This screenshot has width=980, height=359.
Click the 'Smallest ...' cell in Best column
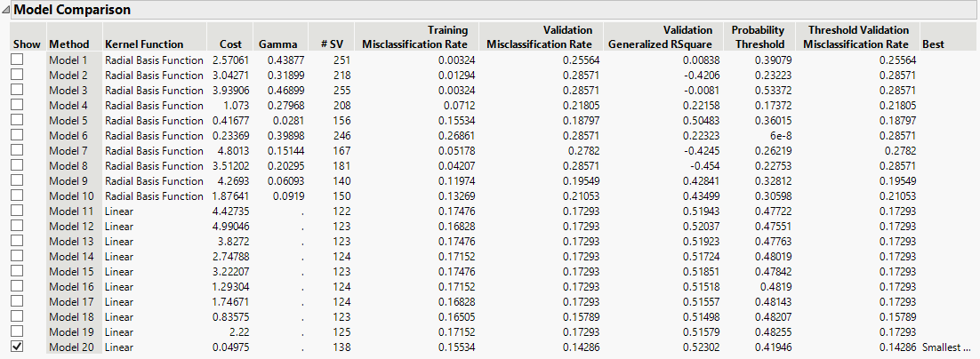pyautogui.click(x=946, y=347)
